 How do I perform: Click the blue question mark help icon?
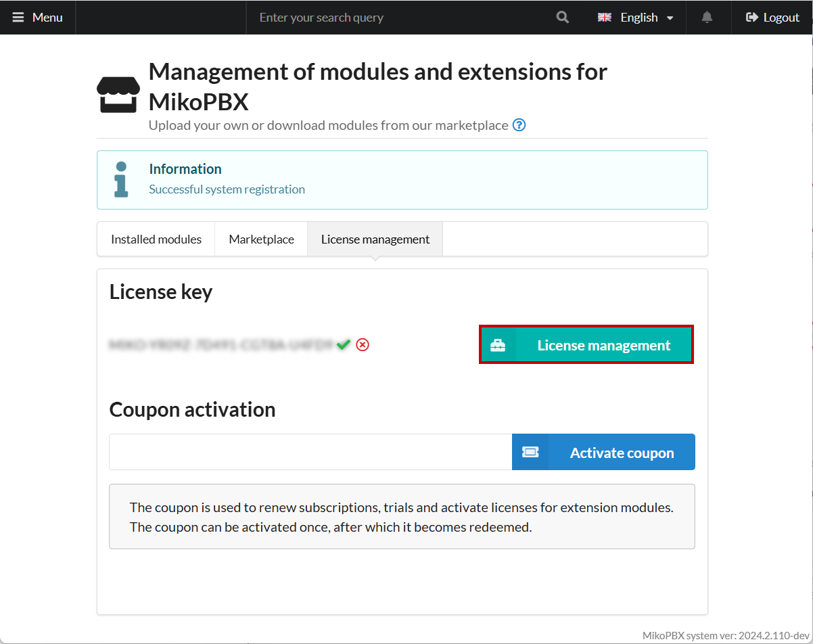[519, 125]
